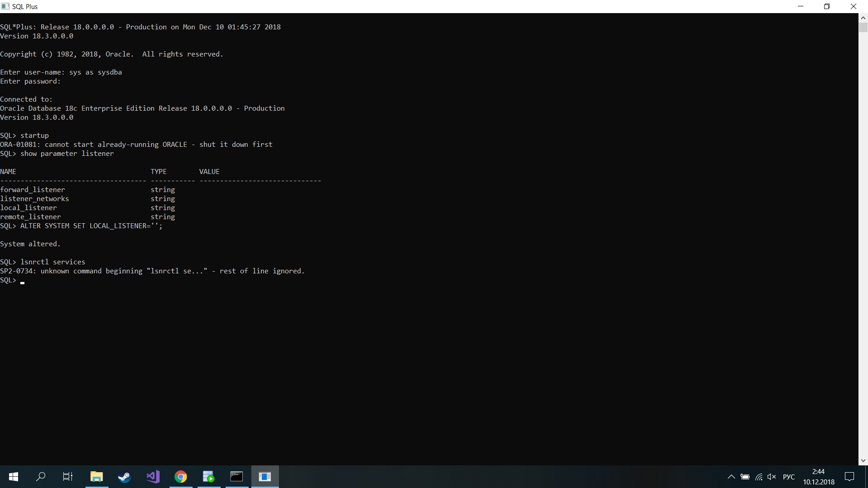Click the SQL Plus title bar icon
This screenshot has width=868, height=488.
(5, 6)
